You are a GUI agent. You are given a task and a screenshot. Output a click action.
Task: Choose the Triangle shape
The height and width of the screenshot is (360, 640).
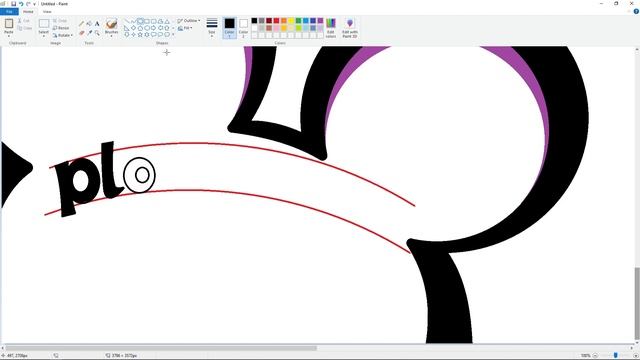[167, 21]
